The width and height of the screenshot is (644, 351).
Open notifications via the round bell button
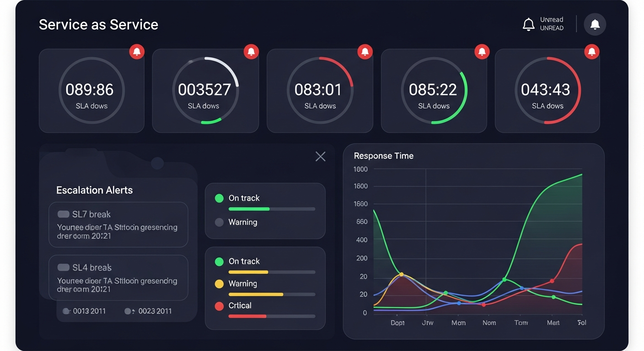(595, 24)
